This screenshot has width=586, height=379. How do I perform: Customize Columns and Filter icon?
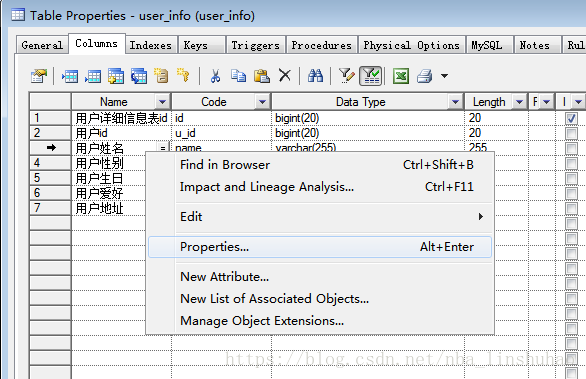(346, 76)
